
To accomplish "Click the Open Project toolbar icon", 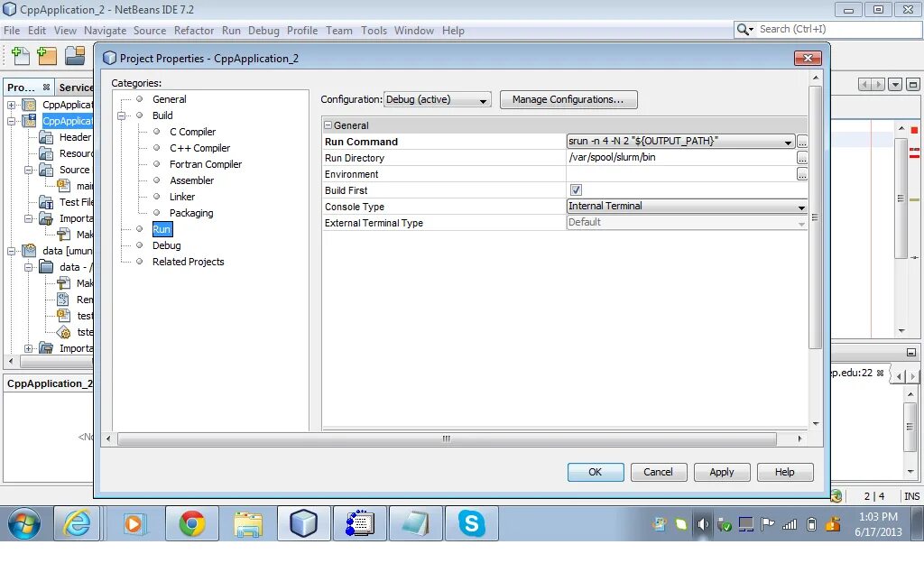I will [75, 56].
